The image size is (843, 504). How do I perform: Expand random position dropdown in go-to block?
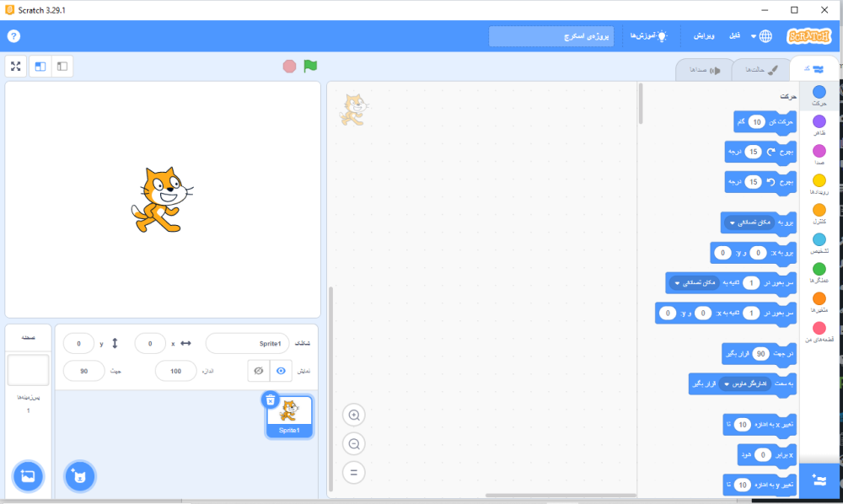(732, 223)
